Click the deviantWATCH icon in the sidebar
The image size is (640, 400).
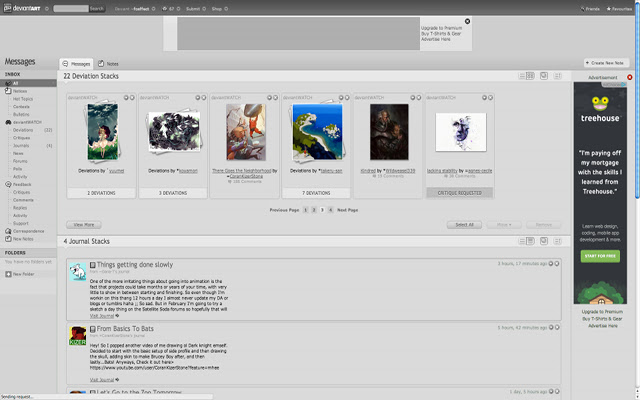[8, 122]
